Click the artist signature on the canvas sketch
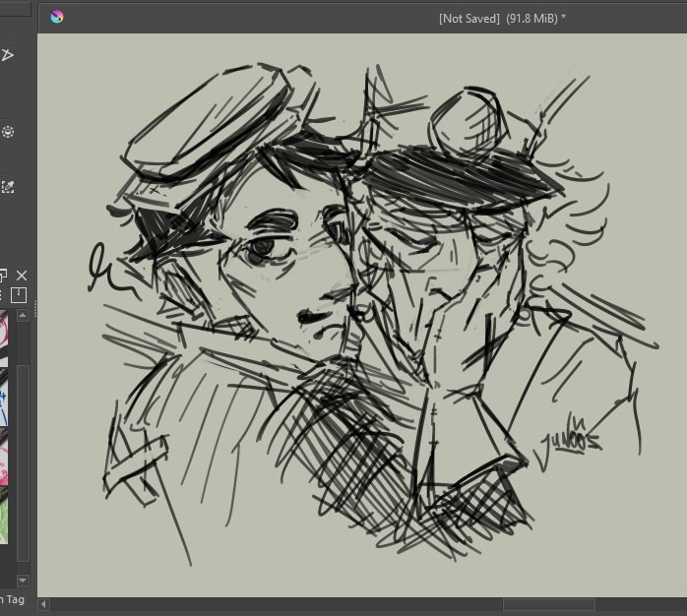The height and width of the screenshot is (616, 687). point(571,438)
